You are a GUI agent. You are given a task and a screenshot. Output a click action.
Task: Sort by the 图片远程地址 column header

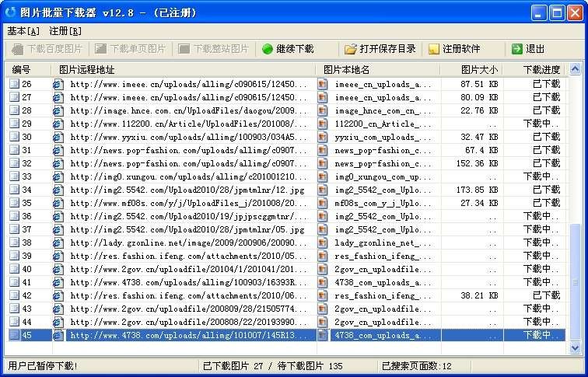[x=183, y=70]
